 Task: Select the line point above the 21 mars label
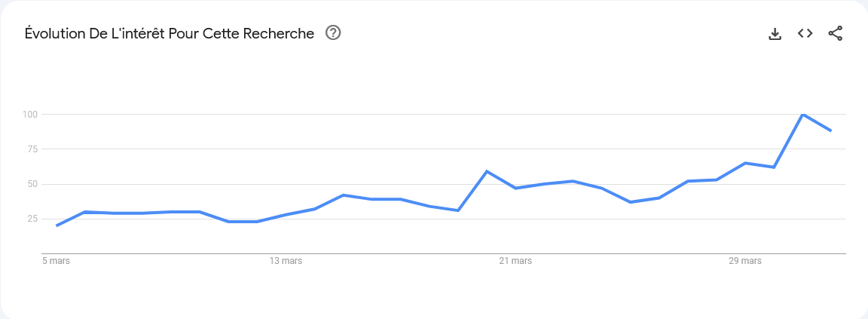(515, 189)
